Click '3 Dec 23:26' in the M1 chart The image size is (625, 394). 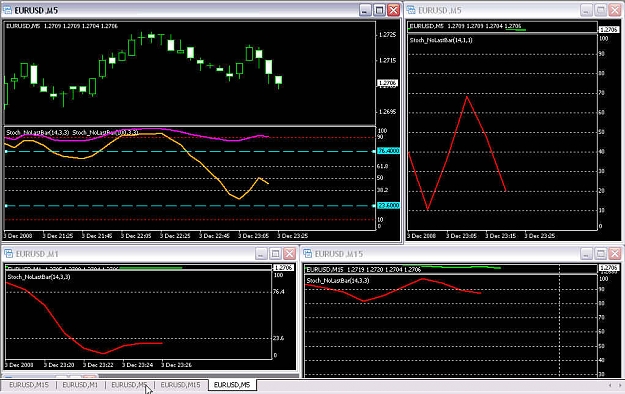[176, 364]
